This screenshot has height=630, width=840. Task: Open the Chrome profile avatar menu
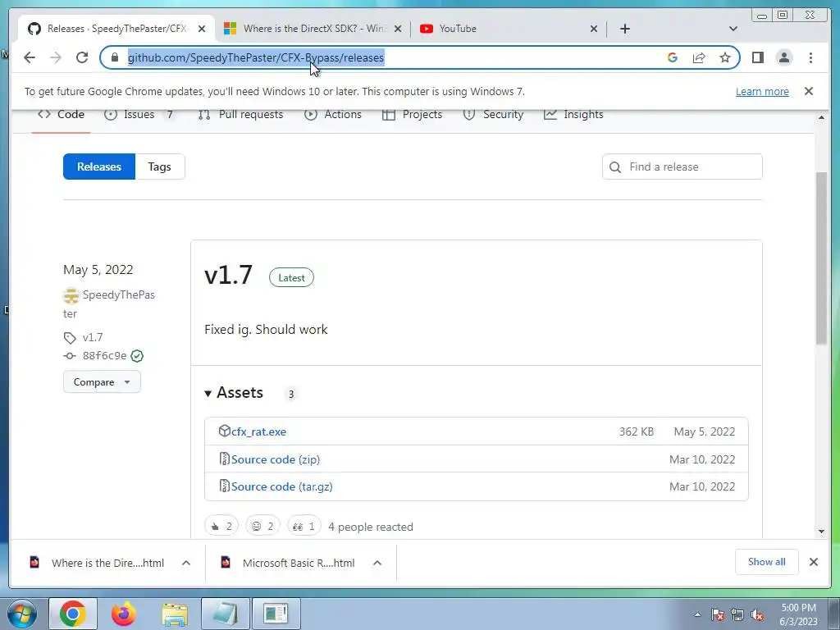click(x=783, y=57)
